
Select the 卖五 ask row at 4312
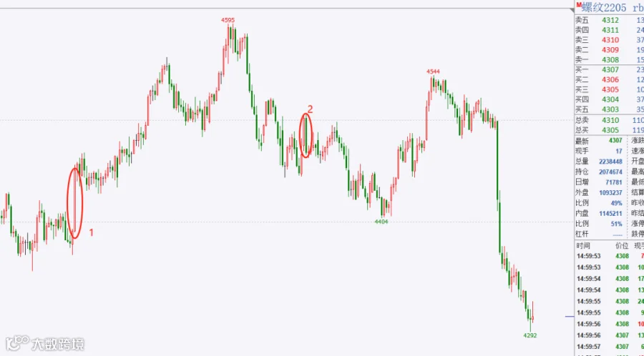tap(610, 20)
